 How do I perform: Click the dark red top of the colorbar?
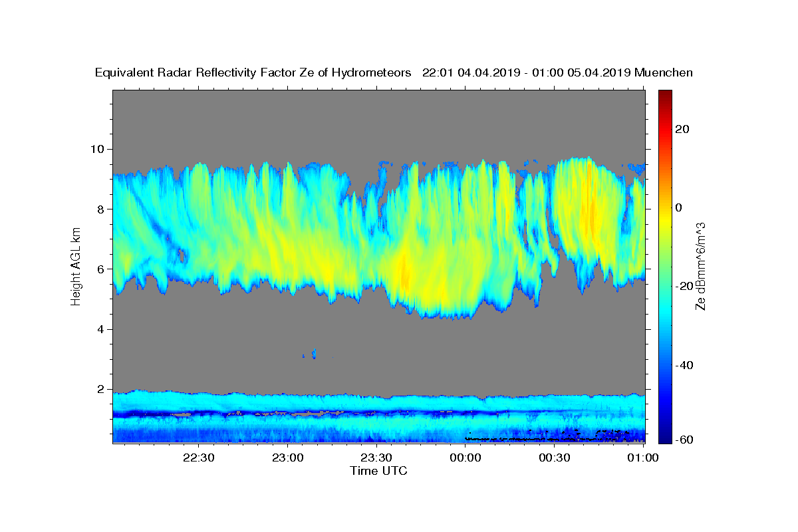pos(665,95)
